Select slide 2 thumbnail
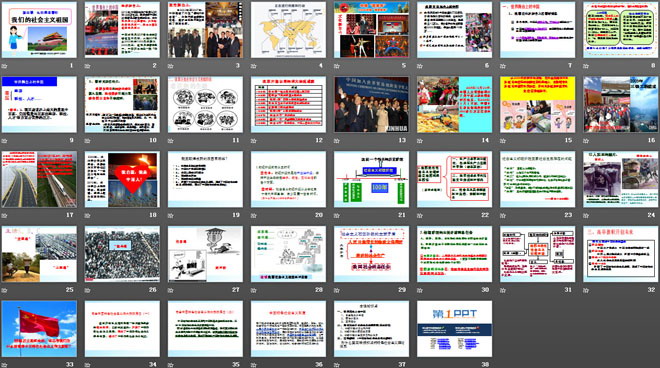This screenshot has width=660, height=368. (122, 30)
